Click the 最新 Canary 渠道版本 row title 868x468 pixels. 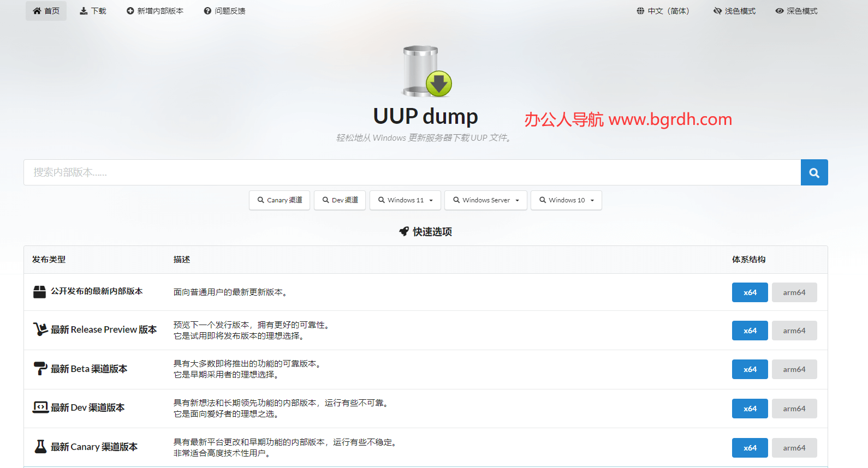(x=94, y=447)
